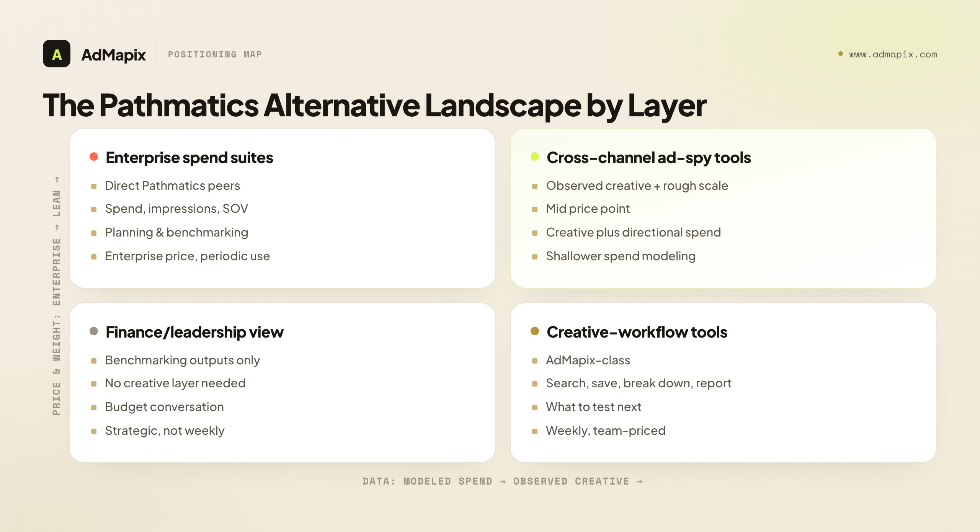This screenshot has height=532, width=980.
Task: Click Search, save, break down, report item
Action: click(638, 383)
